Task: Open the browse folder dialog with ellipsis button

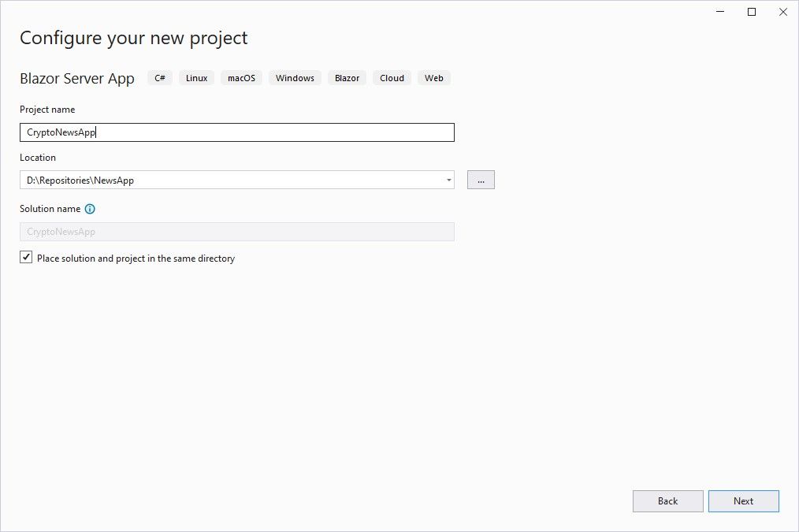Action: tap(481, 179)
